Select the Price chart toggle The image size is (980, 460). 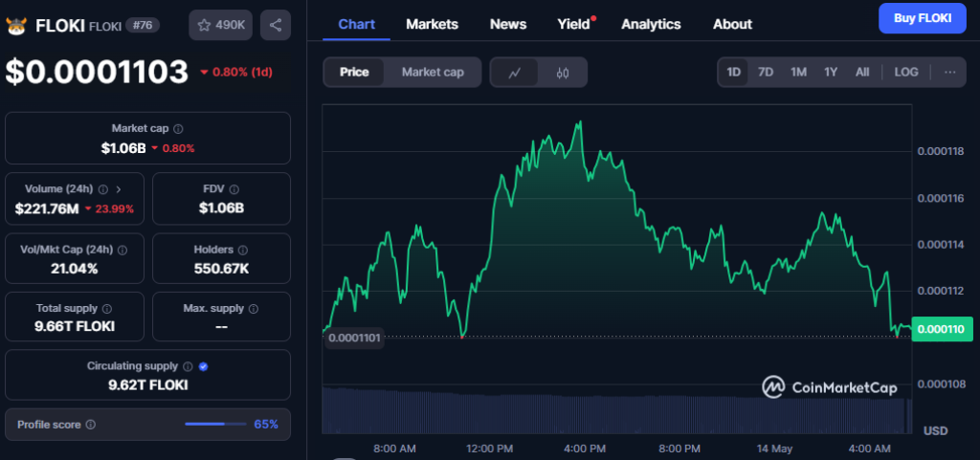click(x=354, y=73)
